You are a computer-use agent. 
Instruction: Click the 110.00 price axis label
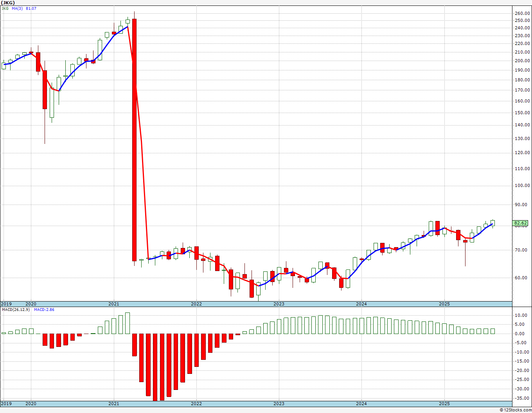pyautogui.click(x=522, y=169)
